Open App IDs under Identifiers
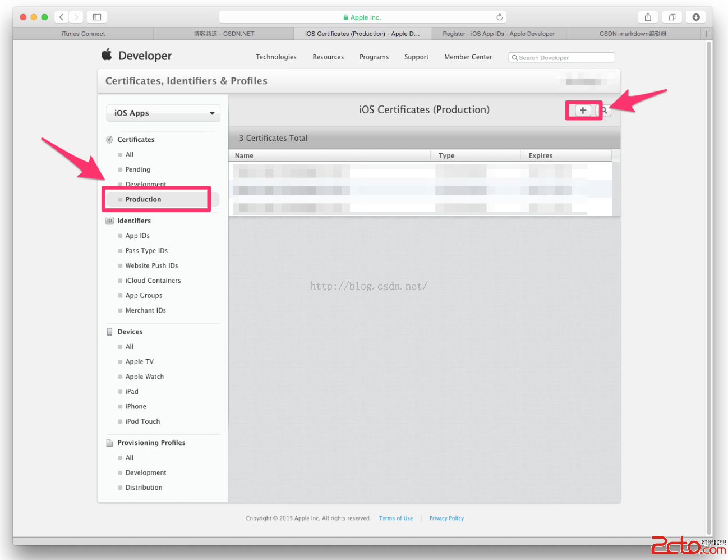Viewport: 728px width, 560px height. [x=137, y=236]
